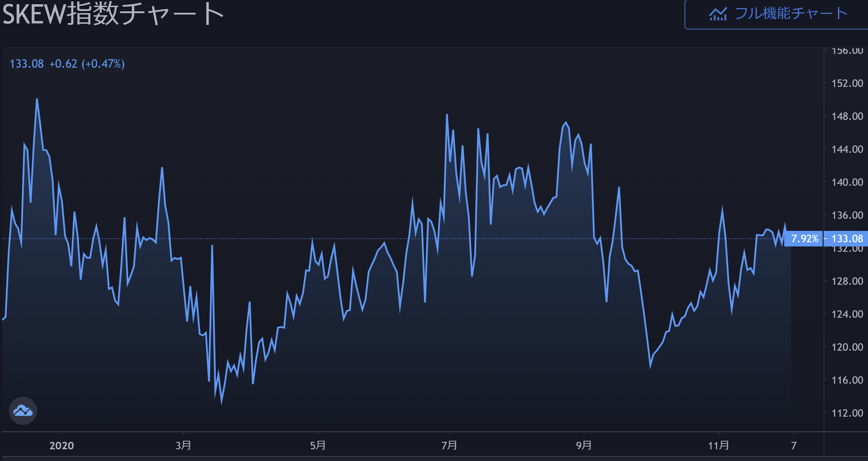The height and width of the screenshot is (461, 868).
Task: Click the 112.00 price scale label
Action: (x=847, y=413)
